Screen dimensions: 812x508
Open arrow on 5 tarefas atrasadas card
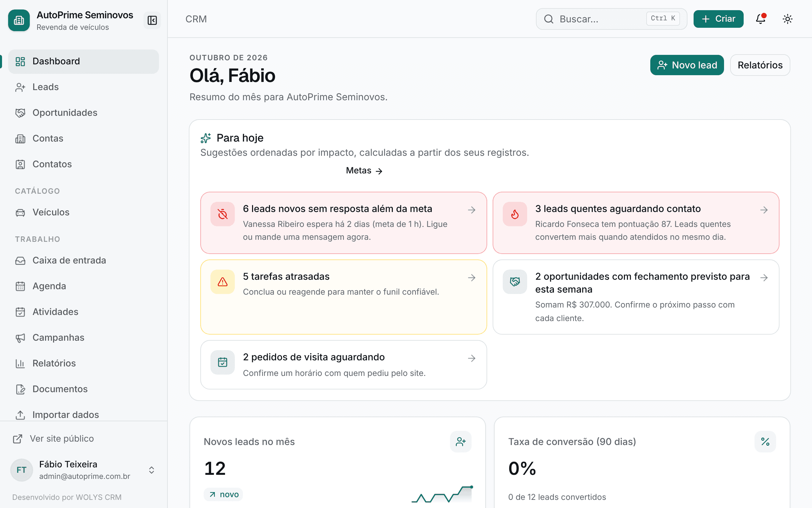(472, 278)
